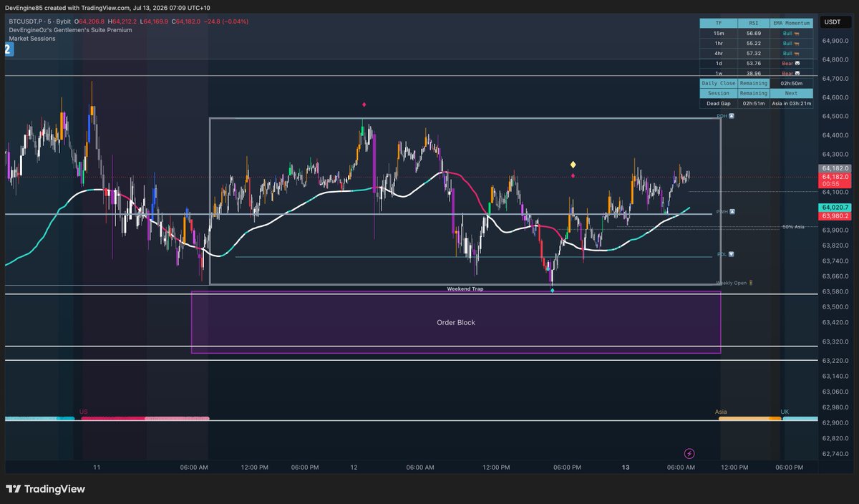Screen dimensions: 859x504
Task: Click the bull icon in the 15m row
Action: point(797,33)
